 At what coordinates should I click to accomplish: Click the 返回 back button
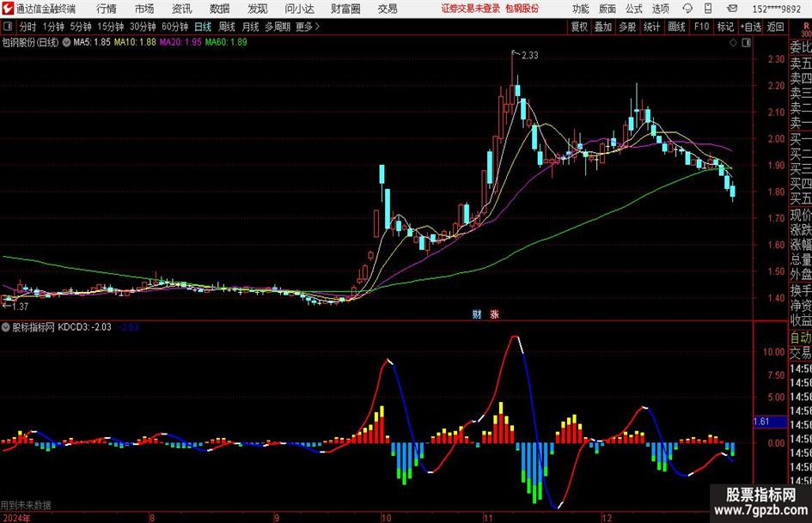(x=775, y=27)
